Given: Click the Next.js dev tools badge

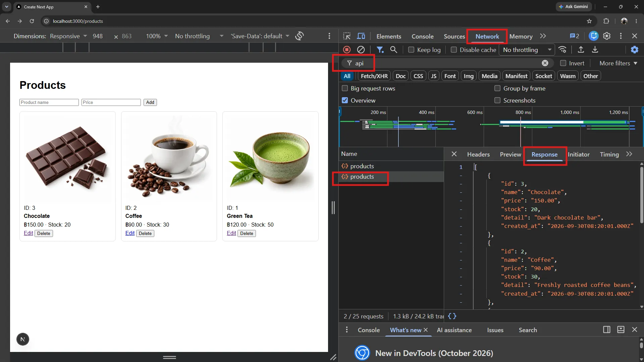Looking at the screenshot, I should (23, 339).
